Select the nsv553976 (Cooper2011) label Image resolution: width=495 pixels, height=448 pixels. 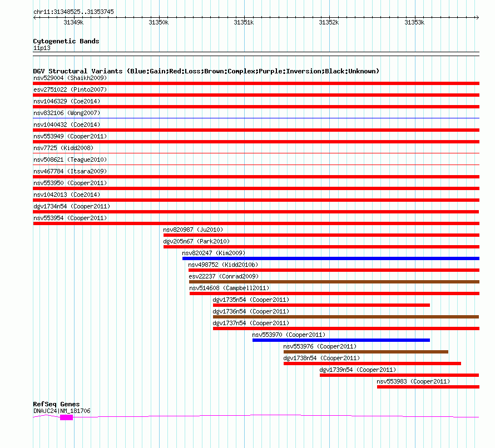point(320,346)
